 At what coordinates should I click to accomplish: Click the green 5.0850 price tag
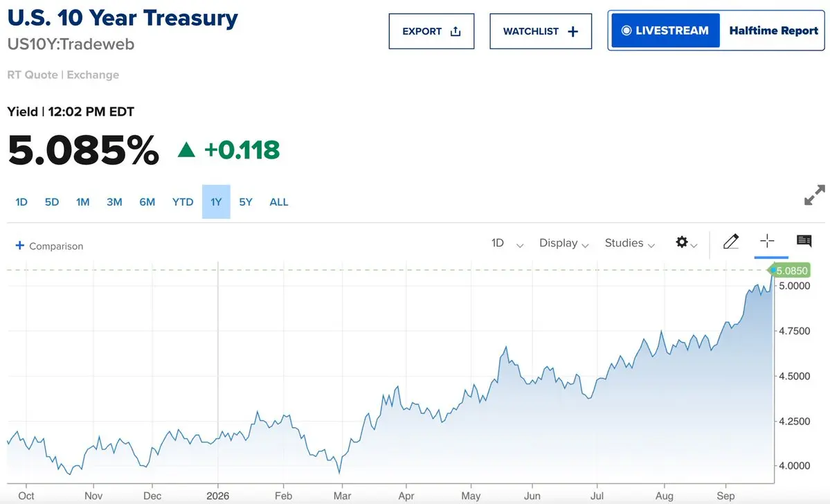pos(791,271)
